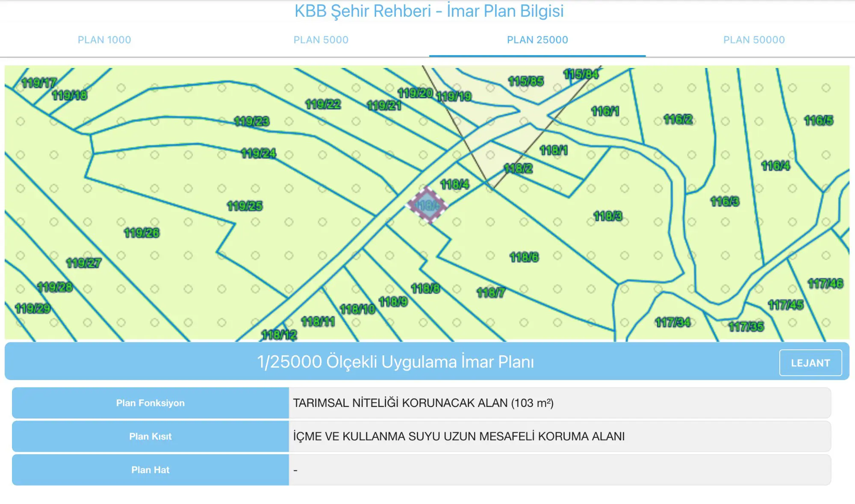
Task: Click parcel label 117/46 on the map
Action: [x=826, y=283]
